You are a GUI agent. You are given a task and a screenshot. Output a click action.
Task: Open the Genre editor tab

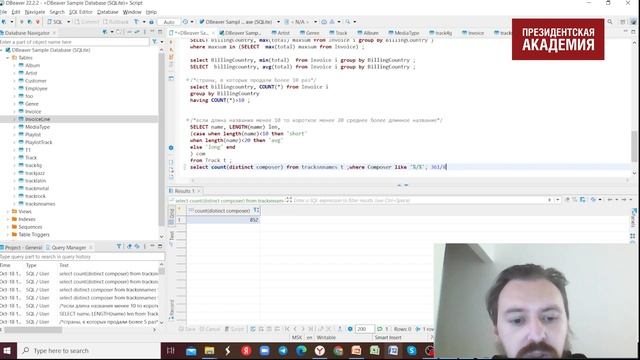coord(310,33)
